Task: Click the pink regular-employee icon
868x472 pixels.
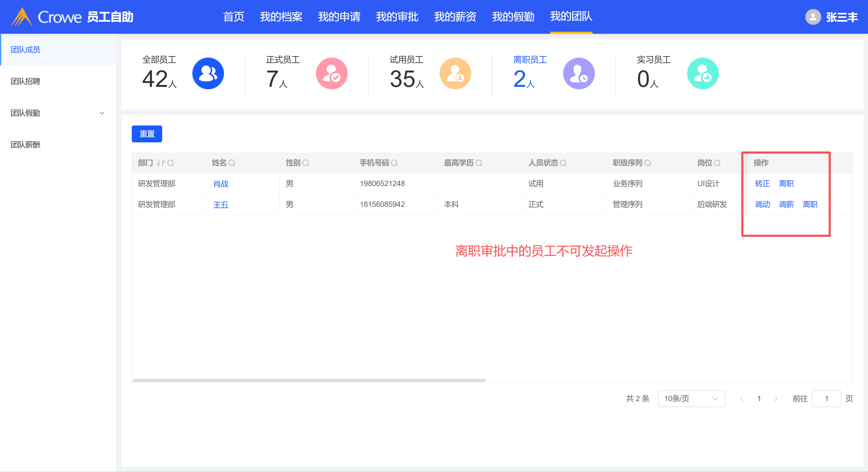Action: click(332, 74)
